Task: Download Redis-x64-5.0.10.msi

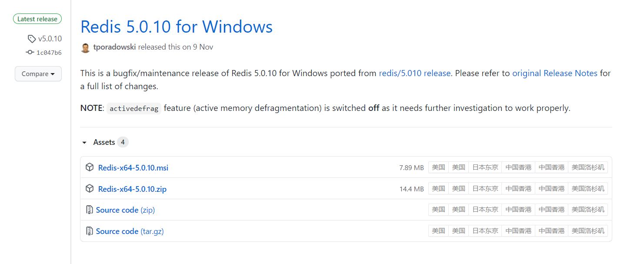Action: point(133,167)
